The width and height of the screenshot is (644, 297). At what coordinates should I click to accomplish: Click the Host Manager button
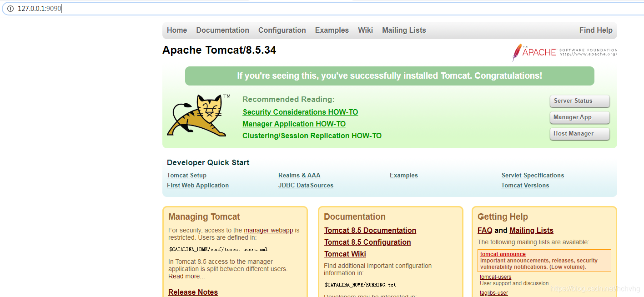click(x=579, y=134)
